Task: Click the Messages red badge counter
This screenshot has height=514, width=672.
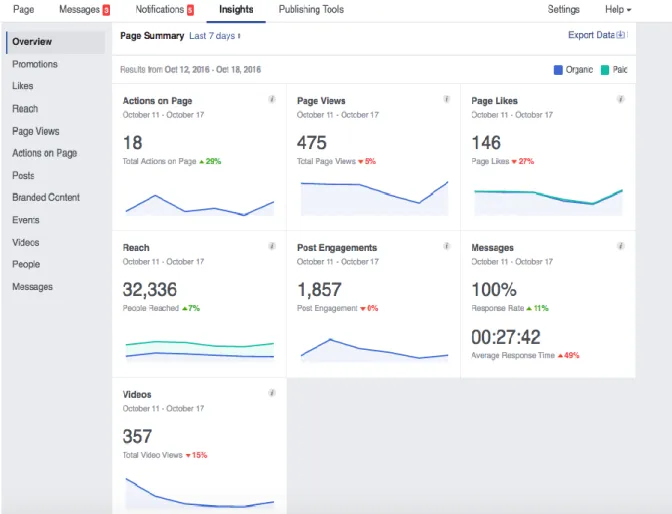Action: click(106, 10)
